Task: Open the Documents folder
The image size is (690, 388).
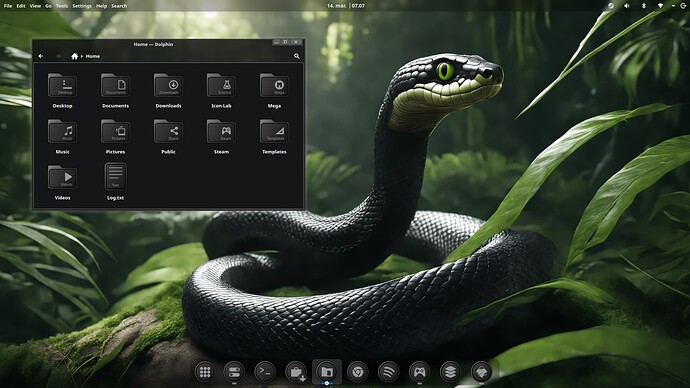Action: point(115,86)
